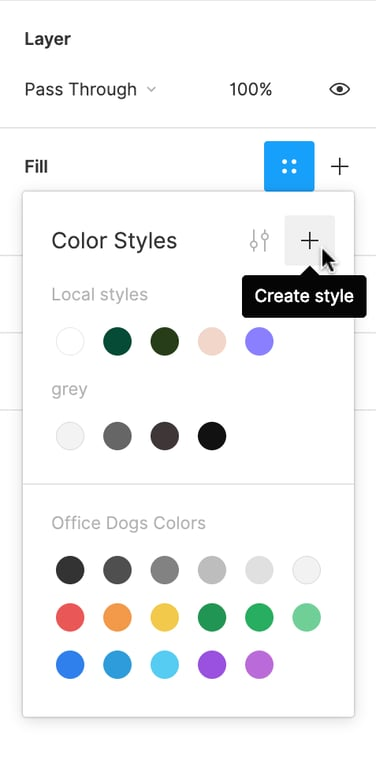This screenshot has height=768, width=376.
Task: Select the medium grey swatch in grey group
Action: pos(118,436)
